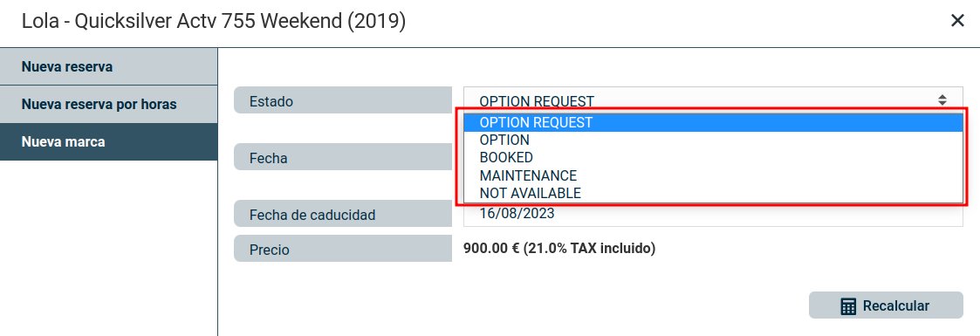Open the Nueva reserva tab
The image size is (980, 336).
click(109, 67)
